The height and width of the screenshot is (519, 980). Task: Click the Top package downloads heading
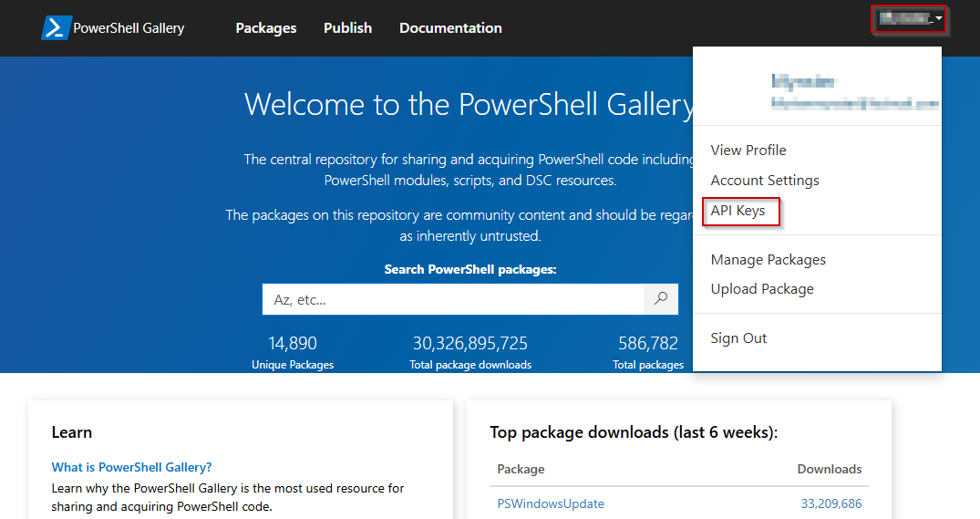click(634, 432)
